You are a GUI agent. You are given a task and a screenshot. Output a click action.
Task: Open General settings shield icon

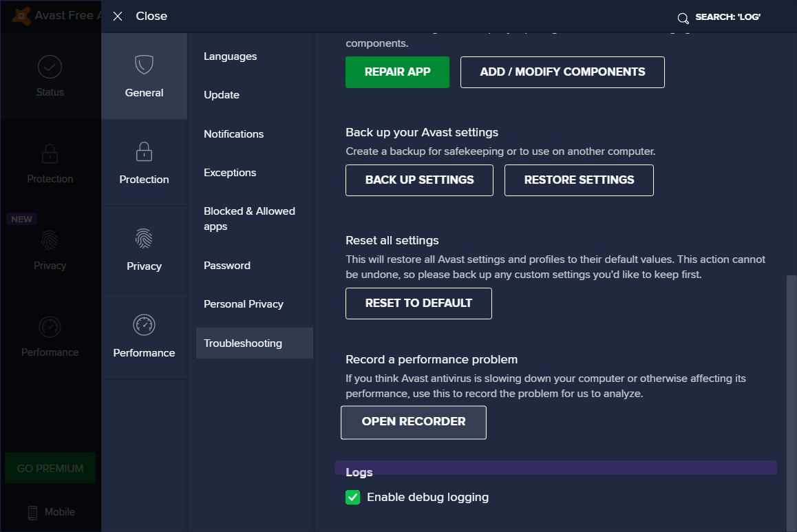pos(144,65)
